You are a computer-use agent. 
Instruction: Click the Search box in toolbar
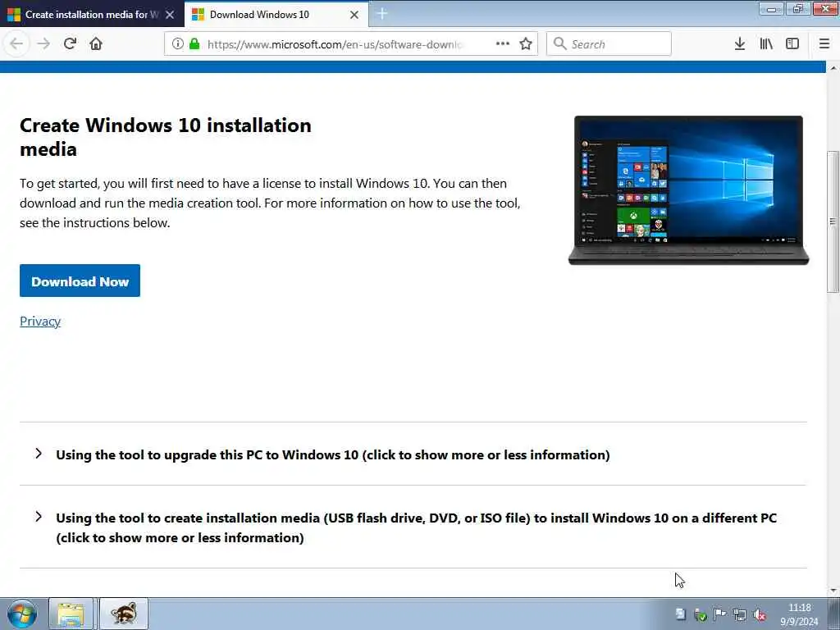click(x=609, y=44)
